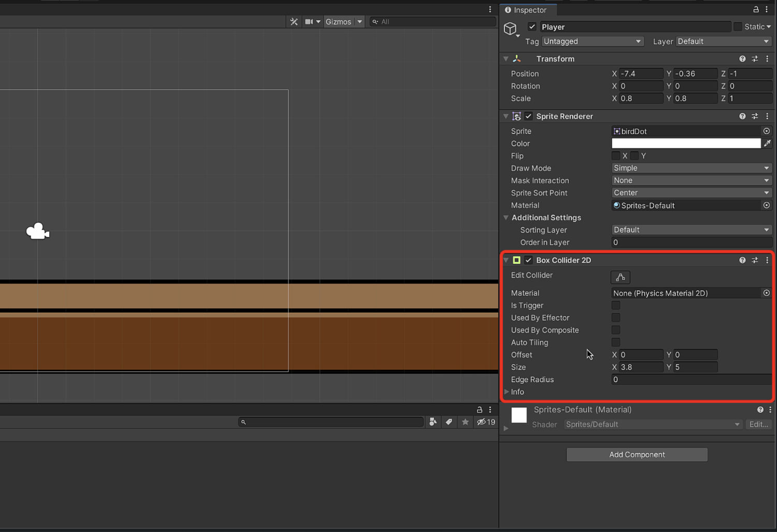Open Box Collider 2D presets icon
The image size is (777, 532).
click(x=755, y=261)
